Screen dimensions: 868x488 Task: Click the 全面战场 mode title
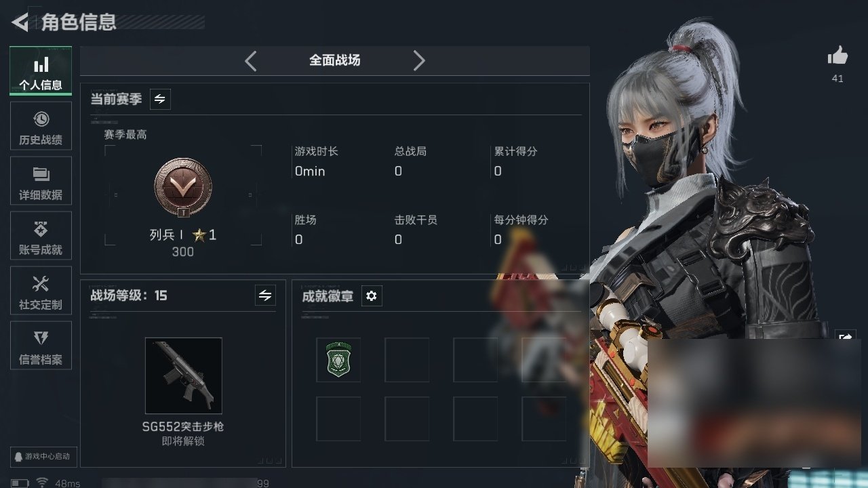pos(335,60)
